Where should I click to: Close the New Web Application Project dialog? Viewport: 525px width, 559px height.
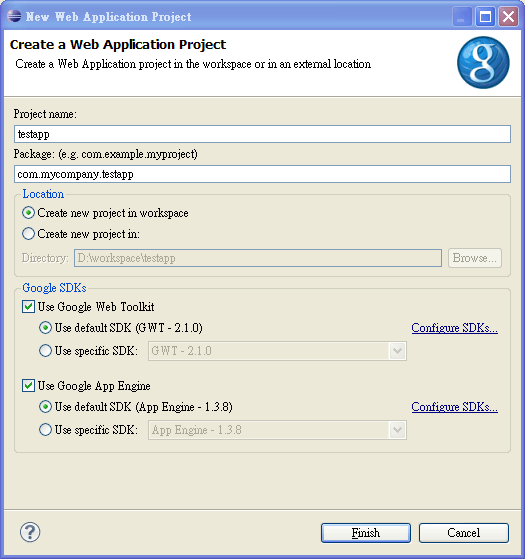(x=508, y=16)
